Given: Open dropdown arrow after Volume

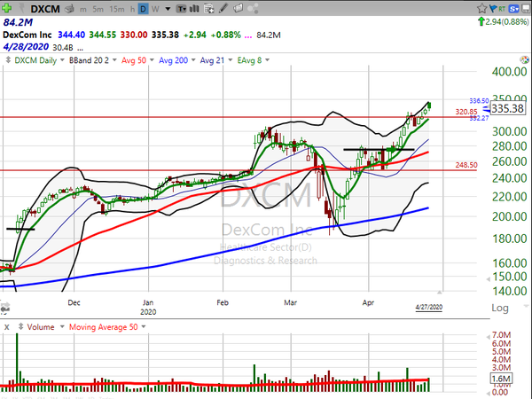Looking at the screenshot, I should [x=62, y=326].
